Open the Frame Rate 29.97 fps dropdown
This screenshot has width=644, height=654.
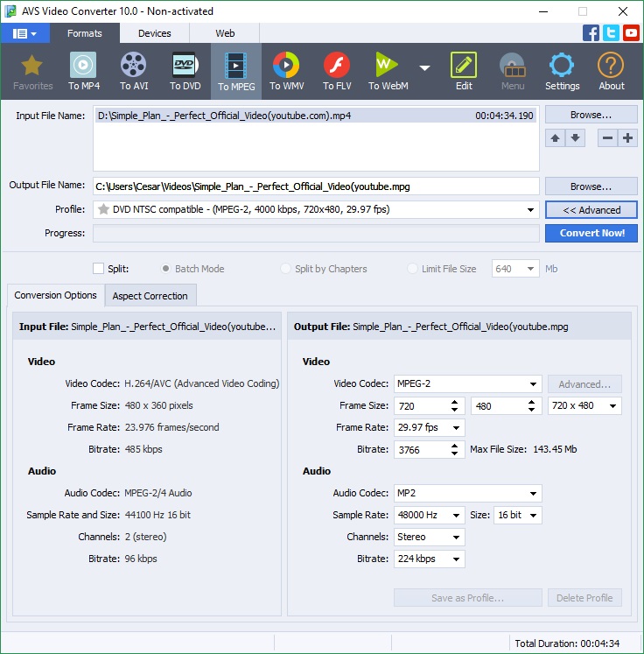(456, 428)
